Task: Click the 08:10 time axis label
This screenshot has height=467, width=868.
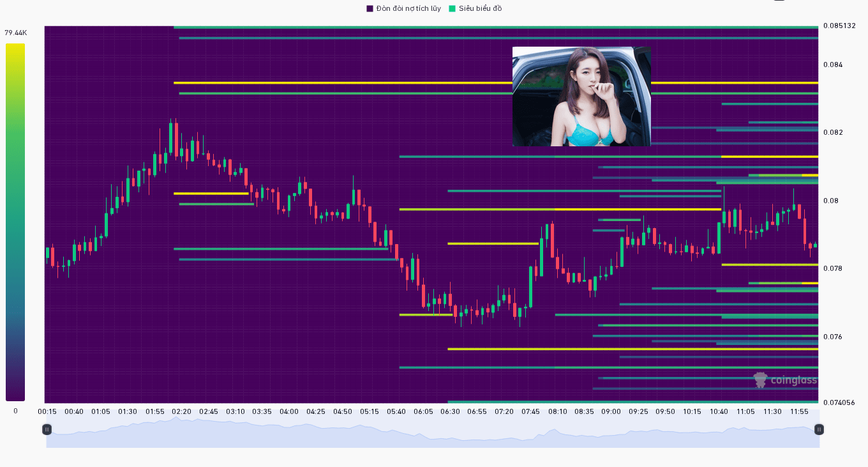Action: point(558,411)
